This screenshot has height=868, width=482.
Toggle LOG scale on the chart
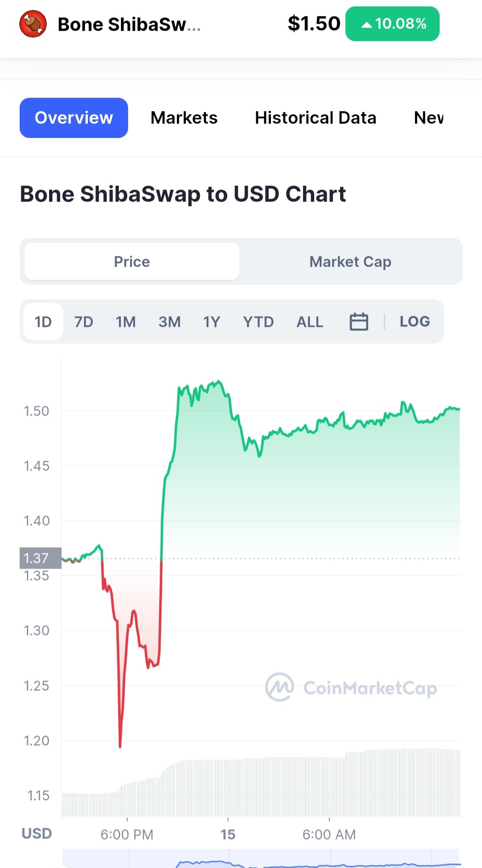pos(415,322)
